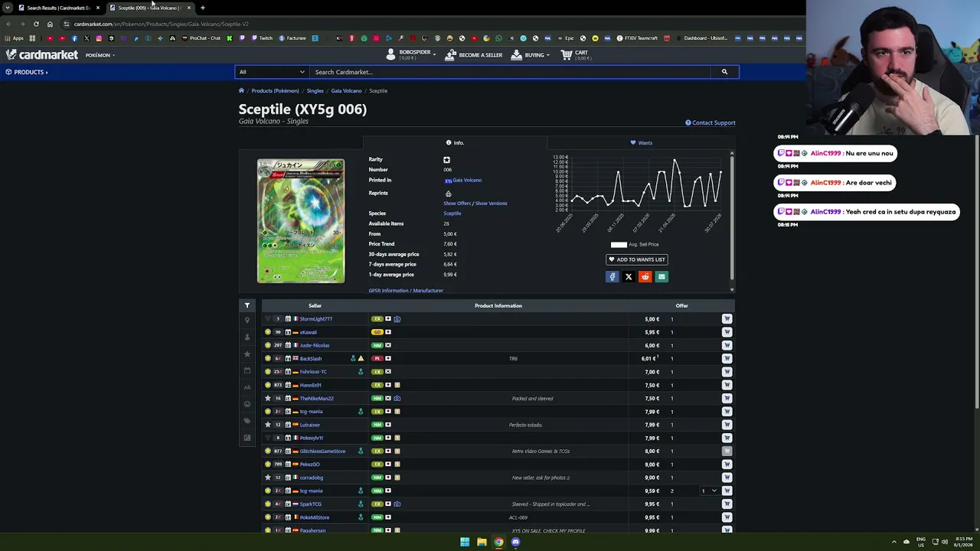The width and height of the screenshot is (980, 551).
Task: Open the All category search dropdown
Action: 272,72
